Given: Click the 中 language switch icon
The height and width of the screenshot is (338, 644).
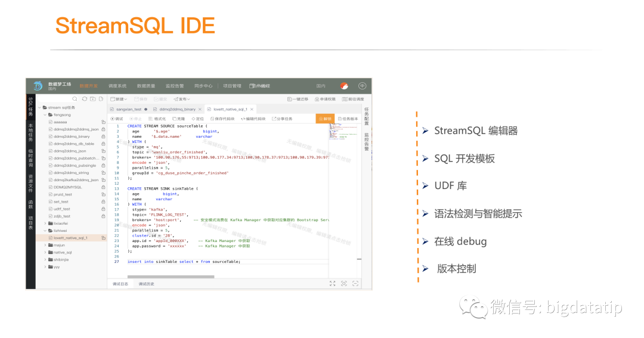Looking at the screenshot, I should coord(363,86).
